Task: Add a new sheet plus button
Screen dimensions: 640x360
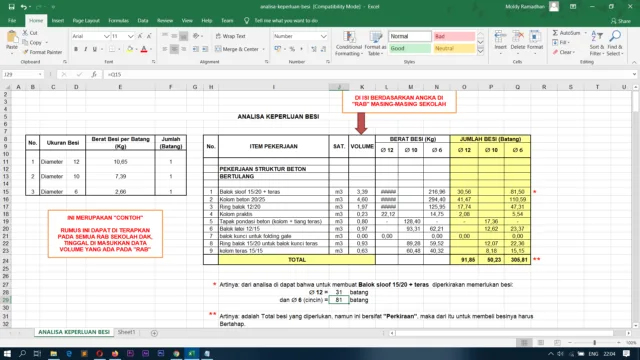Action: point(154,333)
